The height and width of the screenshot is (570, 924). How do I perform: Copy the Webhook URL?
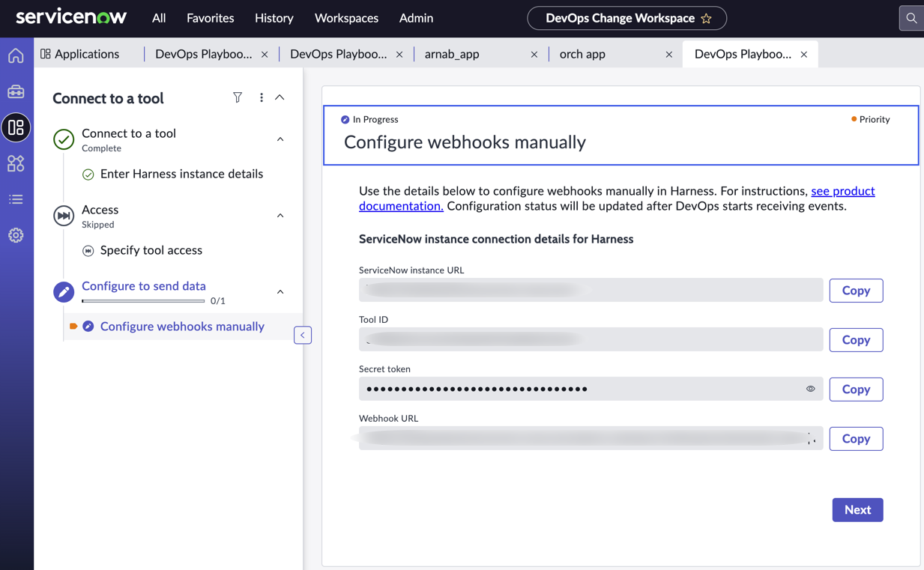(856, 439)
